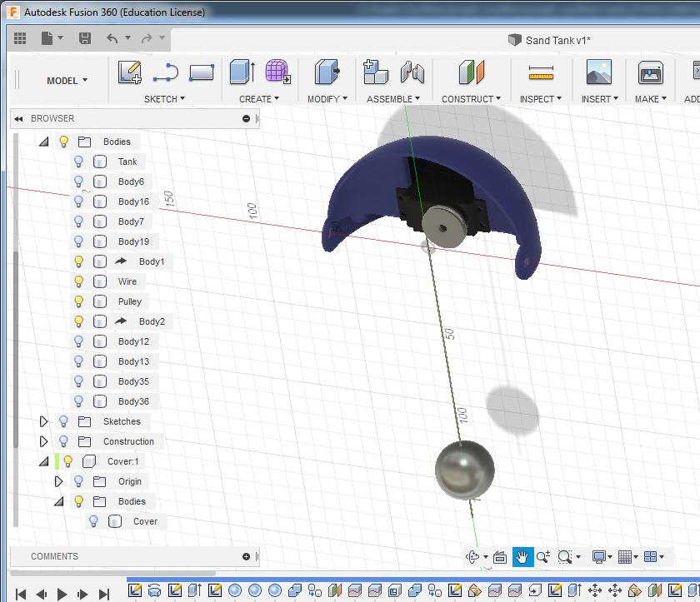Select the Orbit navigation tool

point(472,556)
